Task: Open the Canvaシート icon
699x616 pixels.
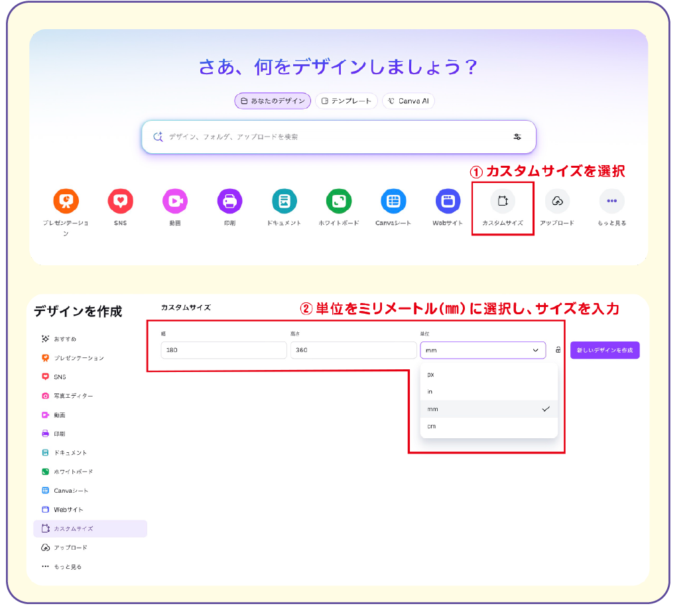Action: [393, 201]
